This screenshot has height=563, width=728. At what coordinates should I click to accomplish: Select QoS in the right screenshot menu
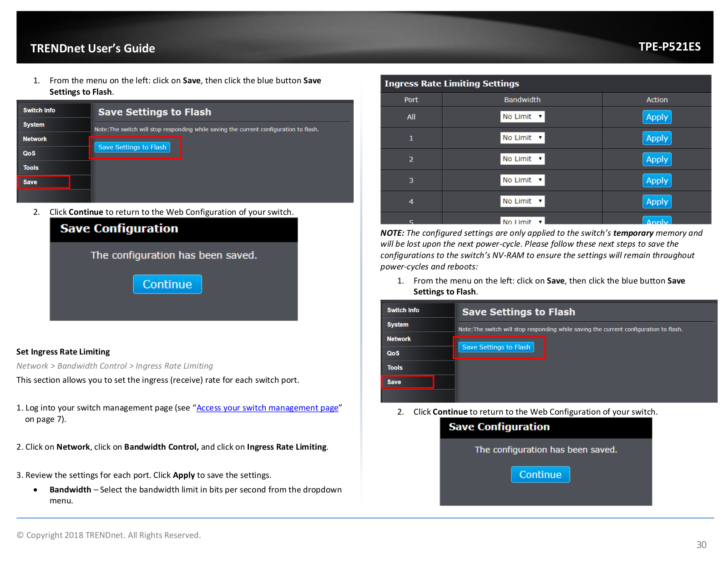point(418,353)
